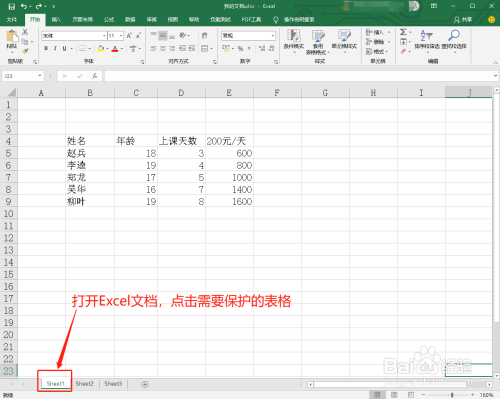The height and width of the screenshot is (399, 500).
Task: Open the Merge and Center dropdown arrow
Action: tap(212, 49)
